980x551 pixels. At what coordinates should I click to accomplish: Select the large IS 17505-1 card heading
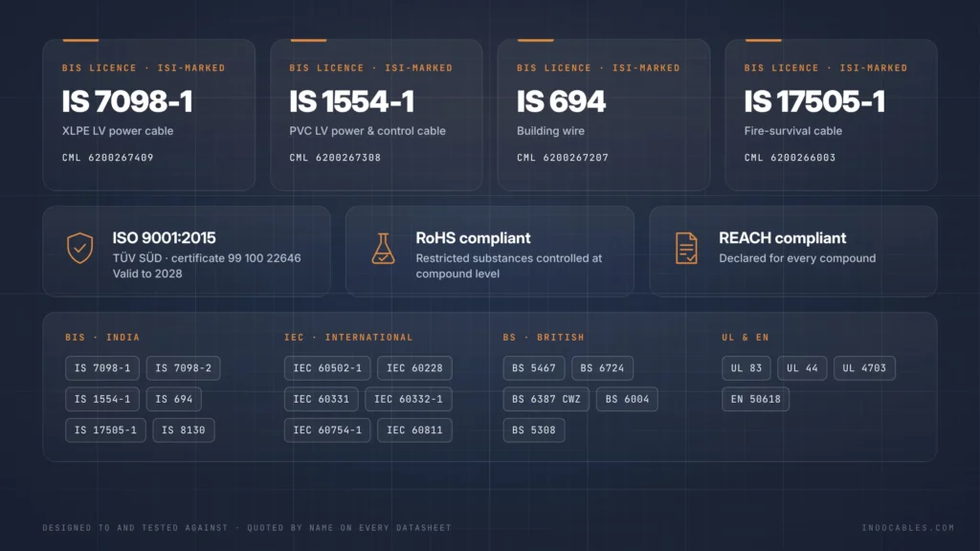point(814,101)
